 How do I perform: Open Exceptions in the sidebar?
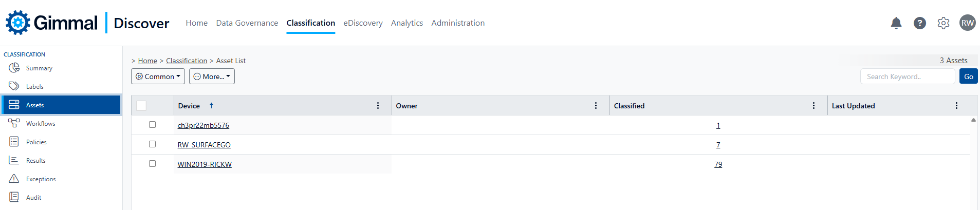click(x=41, y=179)
